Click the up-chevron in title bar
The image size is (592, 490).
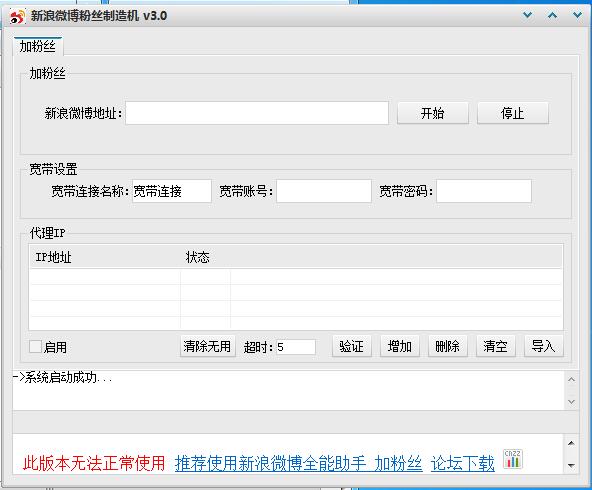(x=552, y=15)
